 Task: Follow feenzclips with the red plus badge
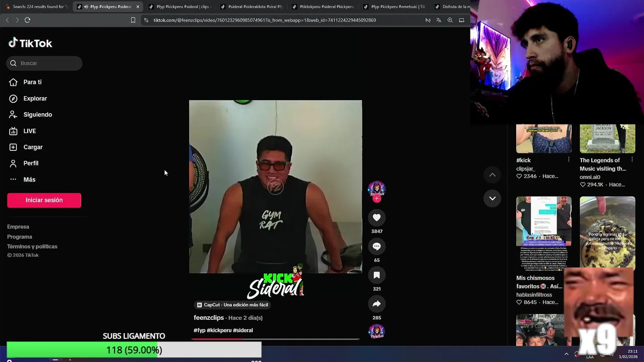[x=377, y=199]
